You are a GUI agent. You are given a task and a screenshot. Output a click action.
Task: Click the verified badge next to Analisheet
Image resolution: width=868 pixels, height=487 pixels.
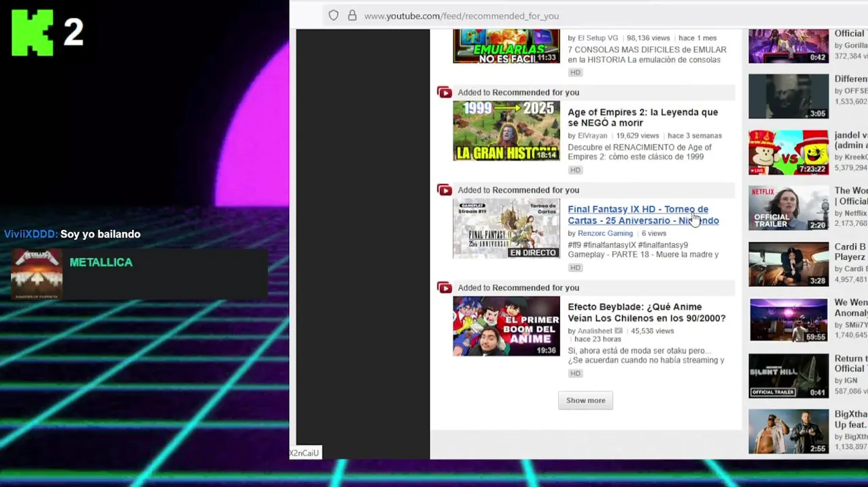point(618,331)
